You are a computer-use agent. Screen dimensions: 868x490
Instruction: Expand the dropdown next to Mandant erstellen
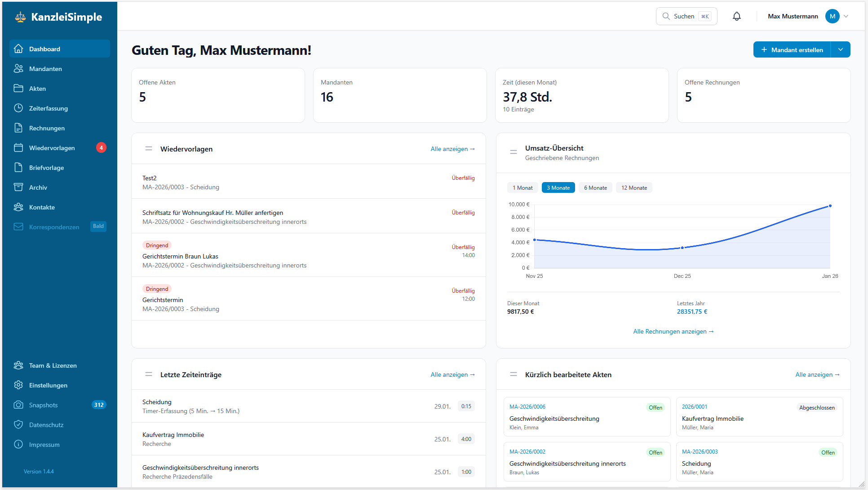click(x=841, y=49)
